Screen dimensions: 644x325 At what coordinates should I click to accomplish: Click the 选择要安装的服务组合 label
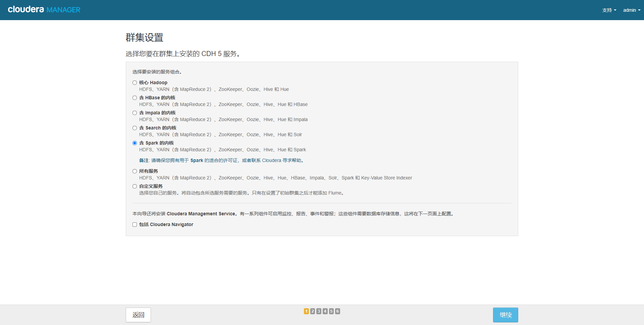157,72
